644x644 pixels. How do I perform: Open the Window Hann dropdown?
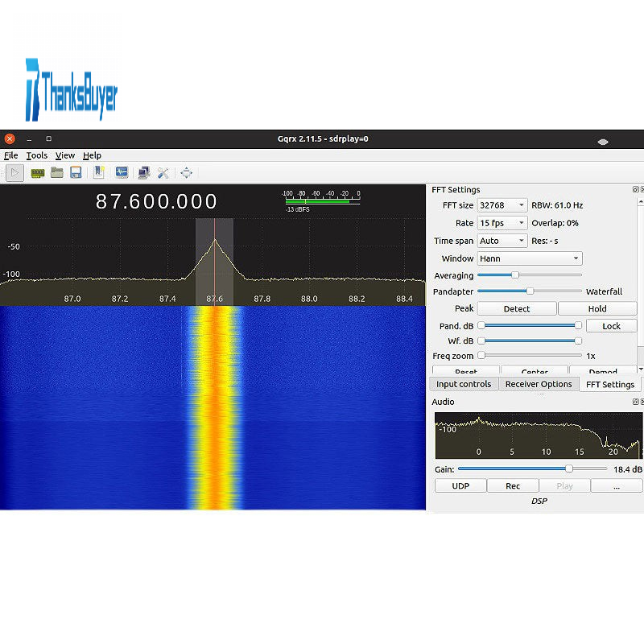coord(530,258)
